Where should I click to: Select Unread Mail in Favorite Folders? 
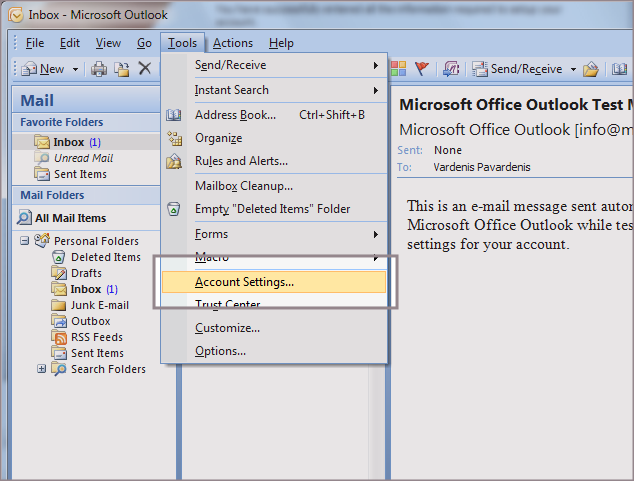tap(83, 158)
